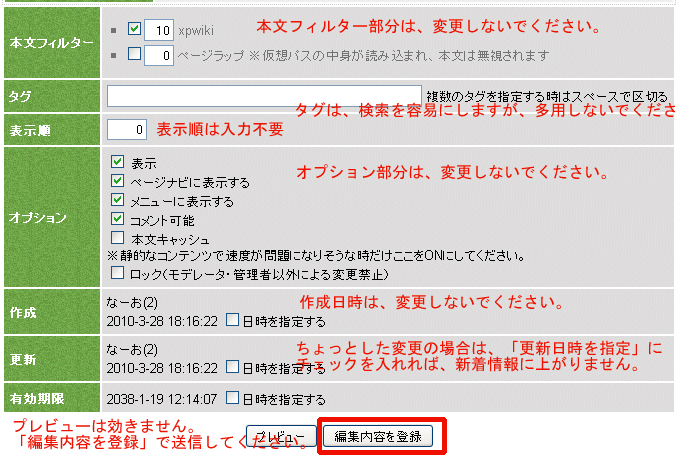This screenshot has height=456, width=680.
Task: Click the xpwiki weight field showing 10
Action: point(159,32)
